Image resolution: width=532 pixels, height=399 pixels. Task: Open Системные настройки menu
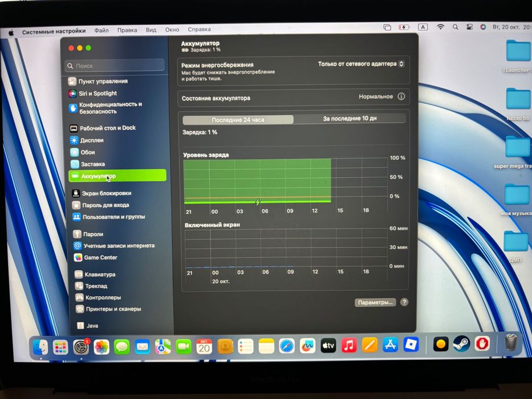(54, 31)
